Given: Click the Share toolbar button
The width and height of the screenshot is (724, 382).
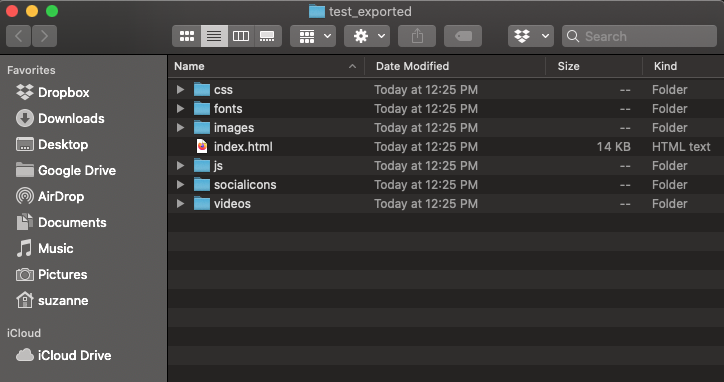Looking at the screenshot, I should (x=417, y=36).
